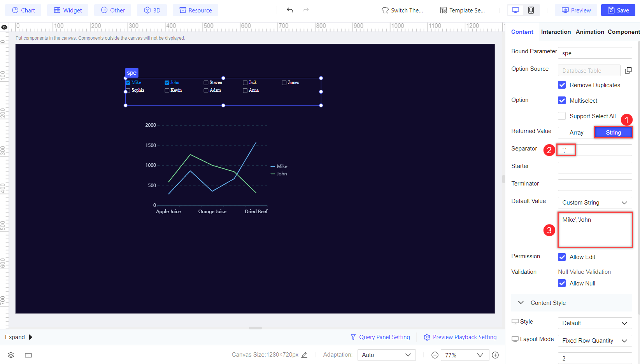The image size is (640, 364).
Task: Click the default value text area
Action: point(595,229)
